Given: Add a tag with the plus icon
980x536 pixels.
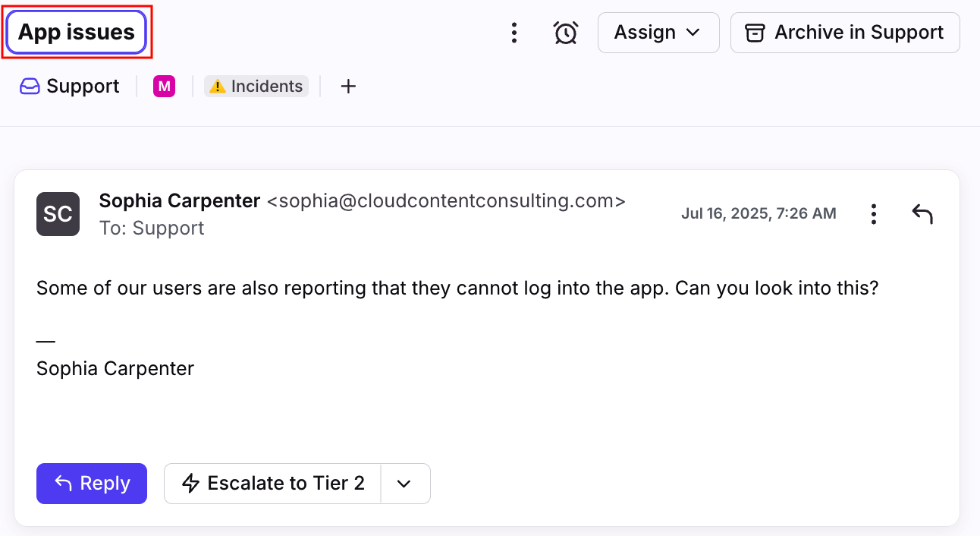Looking at the screenshot, I should (348, 87).
